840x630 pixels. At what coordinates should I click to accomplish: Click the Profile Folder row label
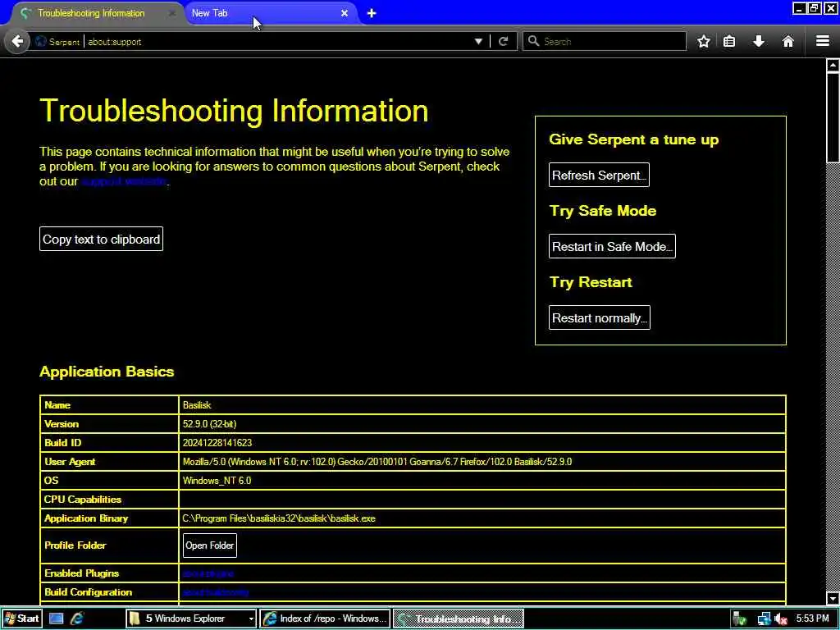click(75, 546)
